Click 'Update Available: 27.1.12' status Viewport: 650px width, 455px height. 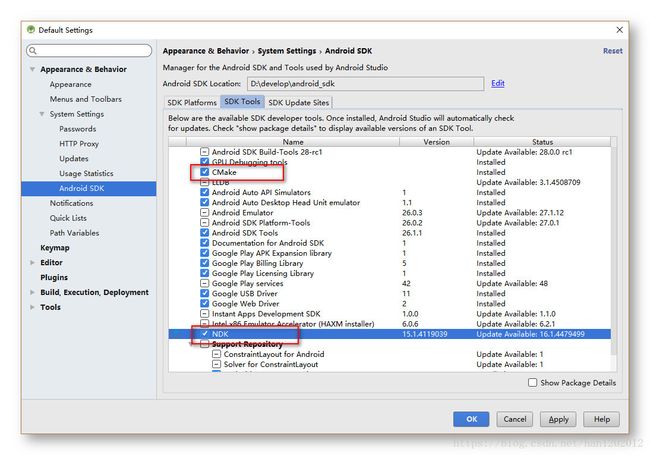(x=520, y=213)
